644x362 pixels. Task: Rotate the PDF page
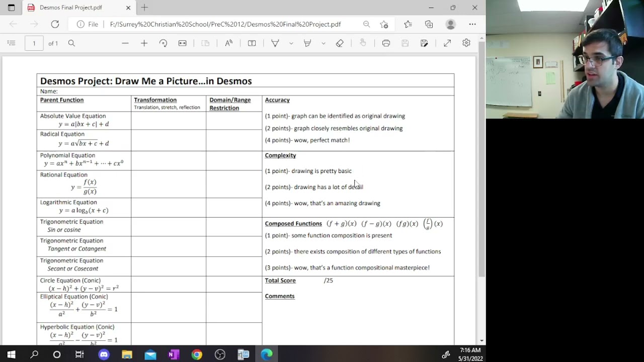click(x=163, y=43)
